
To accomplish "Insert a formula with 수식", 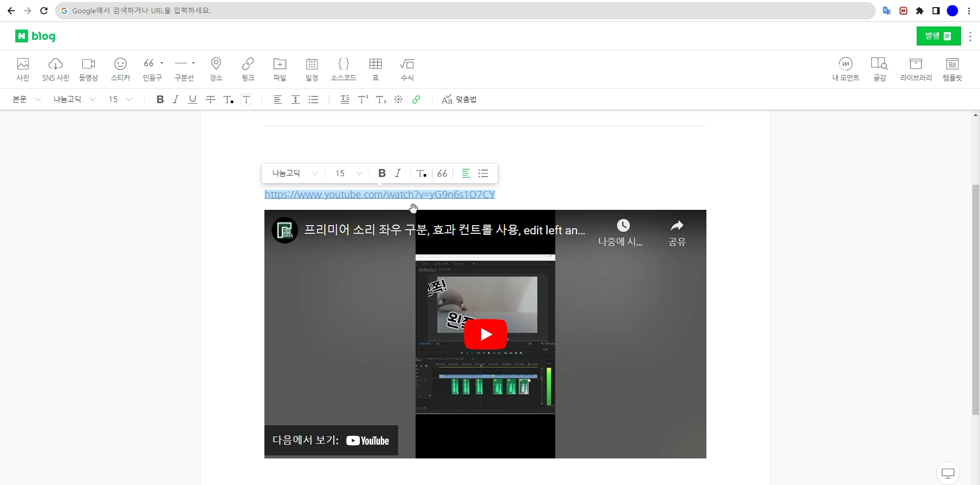I will pyautogui.click(x=407, y=69).
